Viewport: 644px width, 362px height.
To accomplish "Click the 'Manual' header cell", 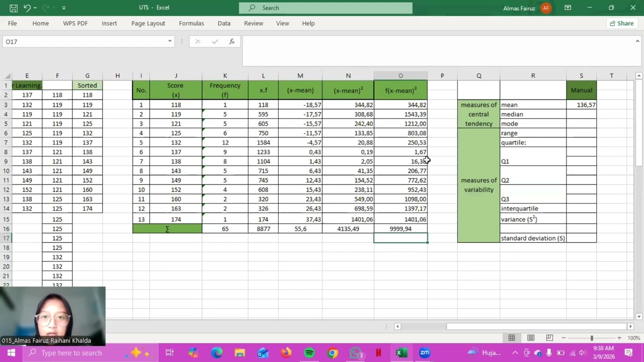I will click(x=581, y=90).
